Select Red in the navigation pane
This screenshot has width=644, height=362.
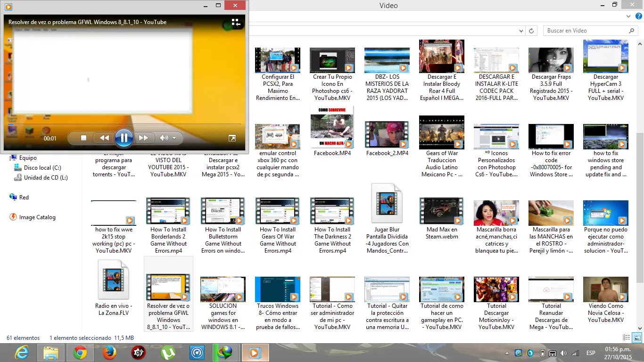click(x=19, y=197)
